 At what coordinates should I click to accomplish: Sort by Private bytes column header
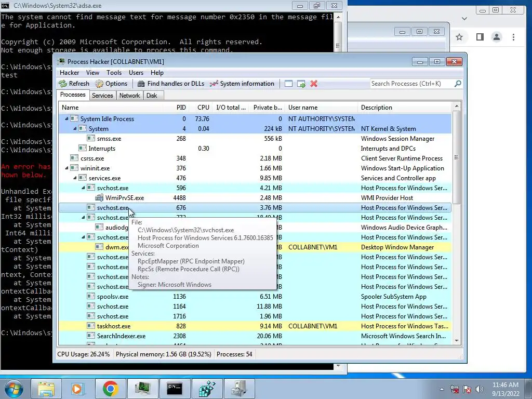click(x=268, y=108)
